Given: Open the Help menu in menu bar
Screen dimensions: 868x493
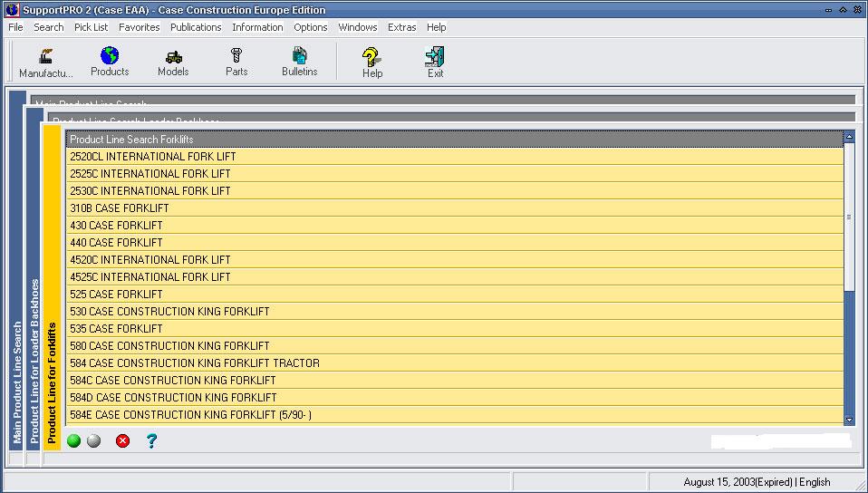Looking at the screenshot, I should [436, 27].
